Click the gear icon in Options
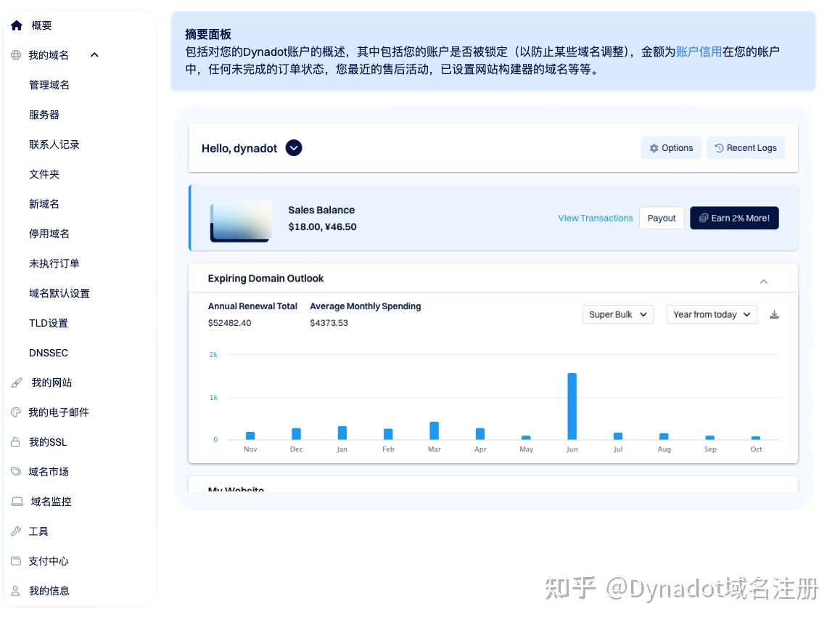 pos(654,148)
